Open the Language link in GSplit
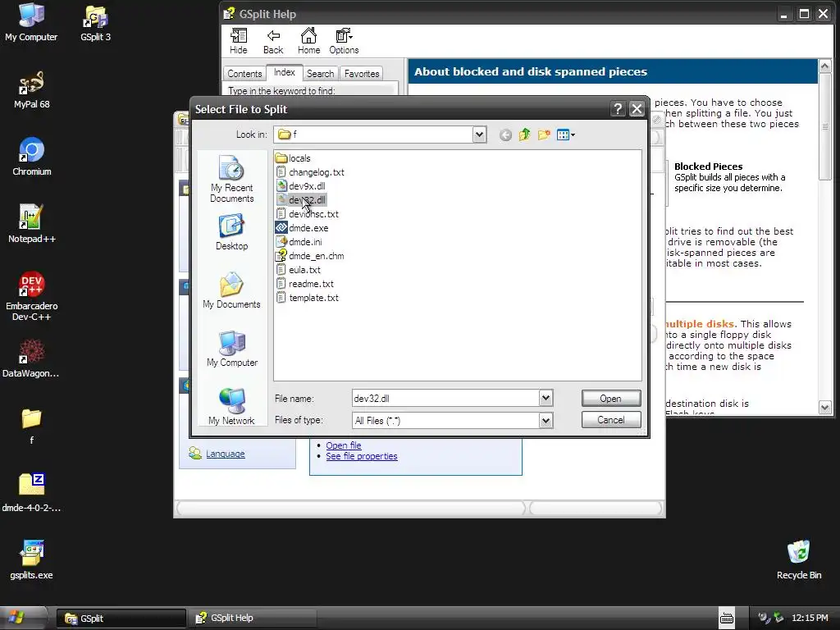840x630 pixels. coord(226,454)
